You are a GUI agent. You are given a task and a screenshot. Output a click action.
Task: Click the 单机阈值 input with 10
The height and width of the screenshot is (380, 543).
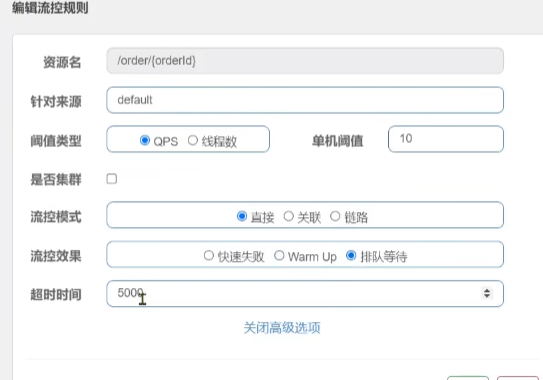click(x=446, y=139)
